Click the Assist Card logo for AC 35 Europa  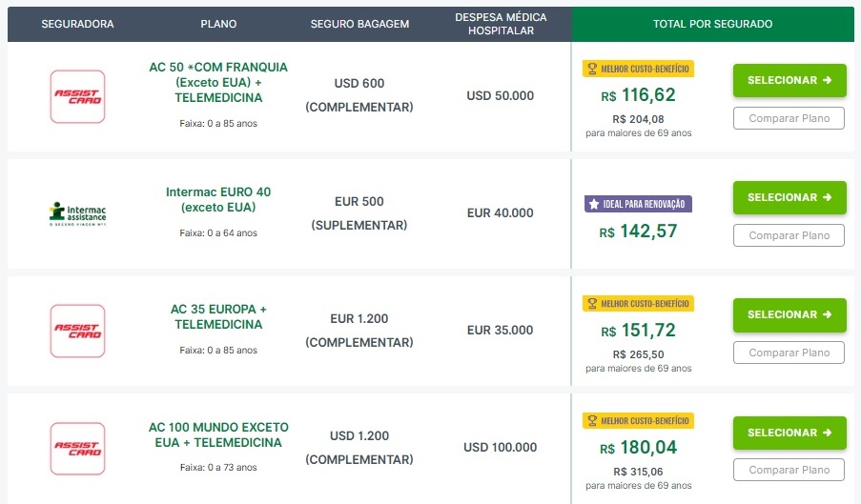(77, 331)
